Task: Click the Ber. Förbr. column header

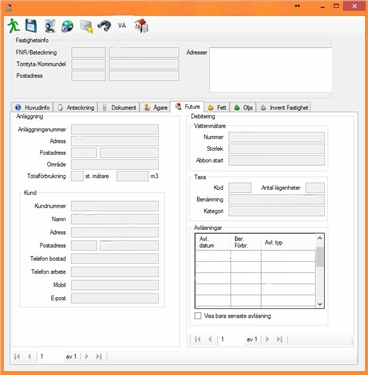Action: coord(246,242)
